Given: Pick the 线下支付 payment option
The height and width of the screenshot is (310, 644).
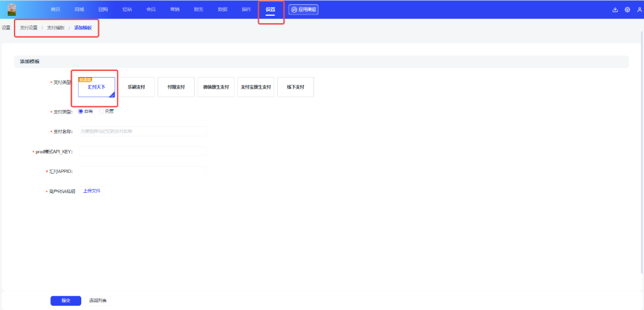Looking at the screenshot, I should 295,87.
